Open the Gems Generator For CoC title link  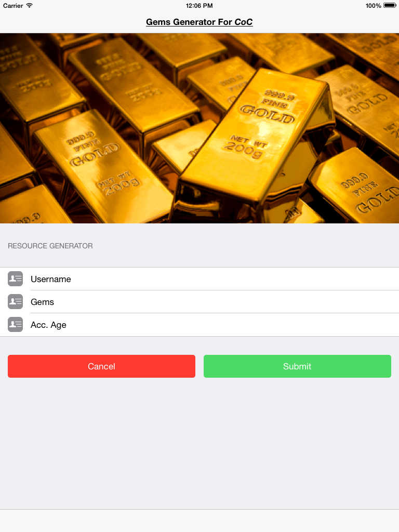click(x=199, y=22)
